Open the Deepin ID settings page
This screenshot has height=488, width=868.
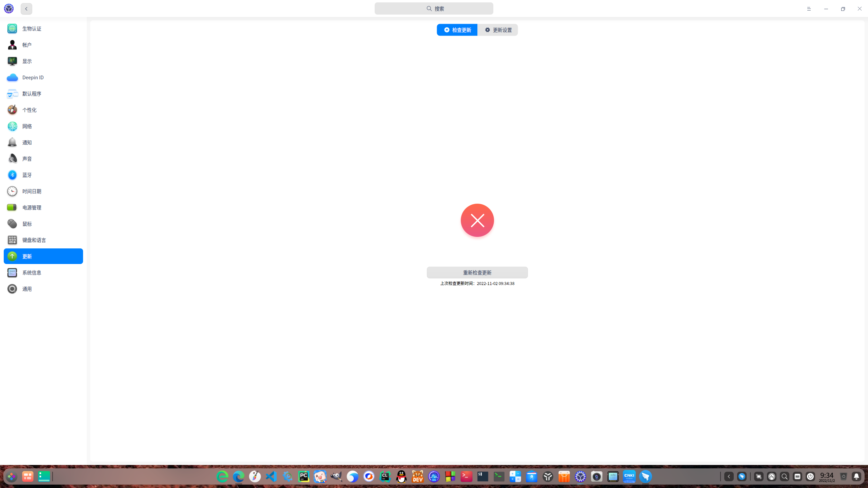point(43,77)
